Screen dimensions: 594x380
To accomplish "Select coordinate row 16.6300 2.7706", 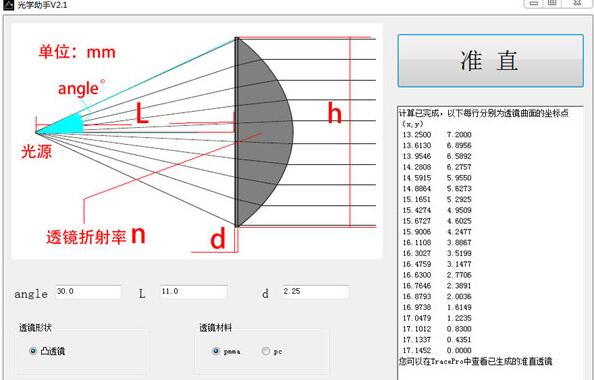I will click(x=437, y=275).
